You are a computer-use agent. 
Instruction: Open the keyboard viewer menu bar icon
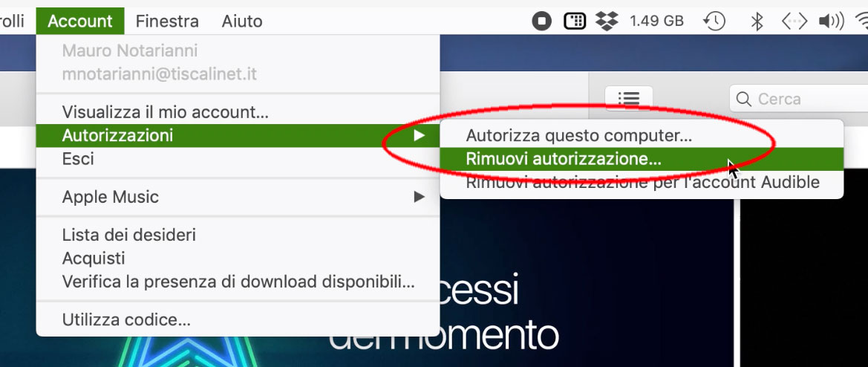(x=575, y=22)
